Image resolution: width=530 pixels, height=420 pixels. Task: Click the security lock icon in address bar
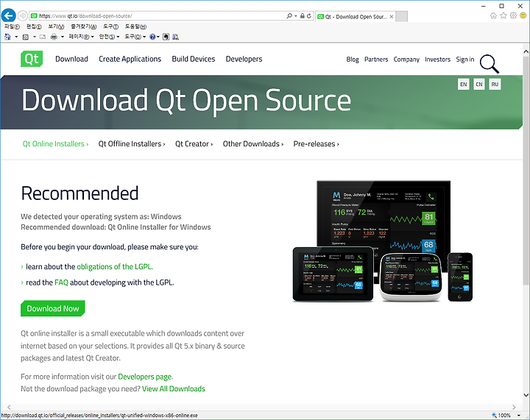[303, 16]
